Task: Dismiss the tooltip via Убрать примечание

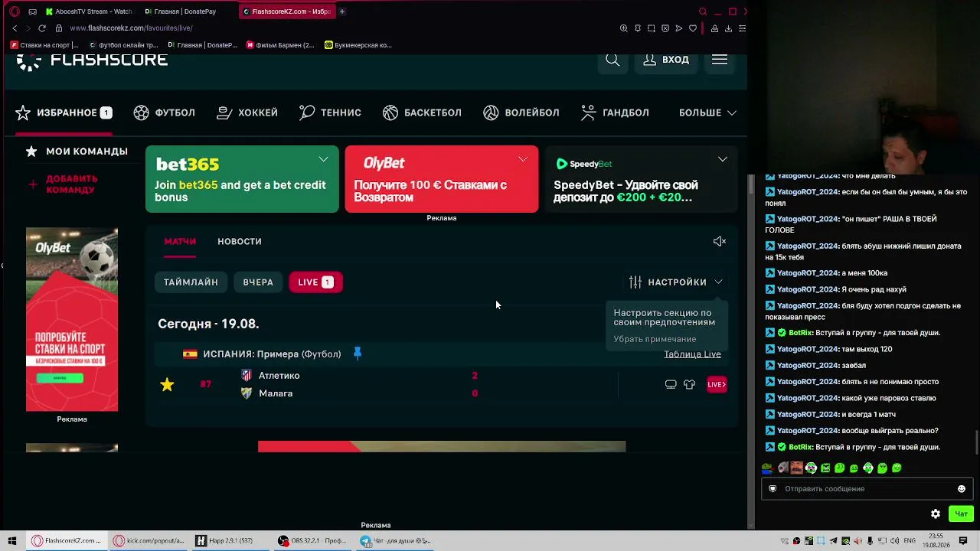Action: [655, 339]
